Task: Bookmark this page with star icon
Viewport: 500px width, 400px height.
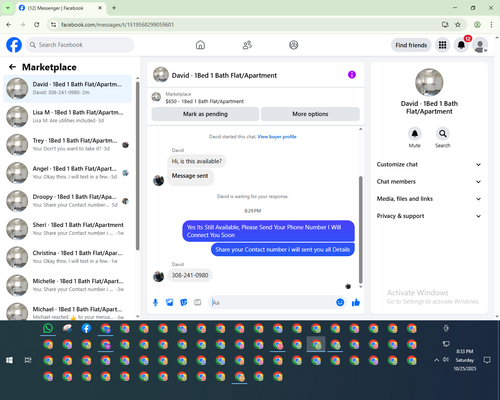Action: pyautogui.click(x=458, y=25)
